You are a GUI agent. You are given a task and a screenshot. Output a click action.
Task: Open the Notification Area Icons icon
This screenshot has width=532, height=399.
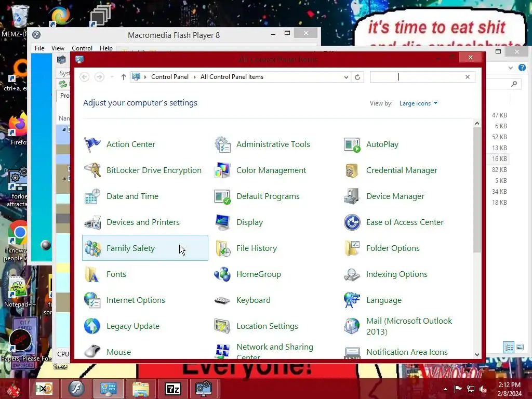point(352,352)
